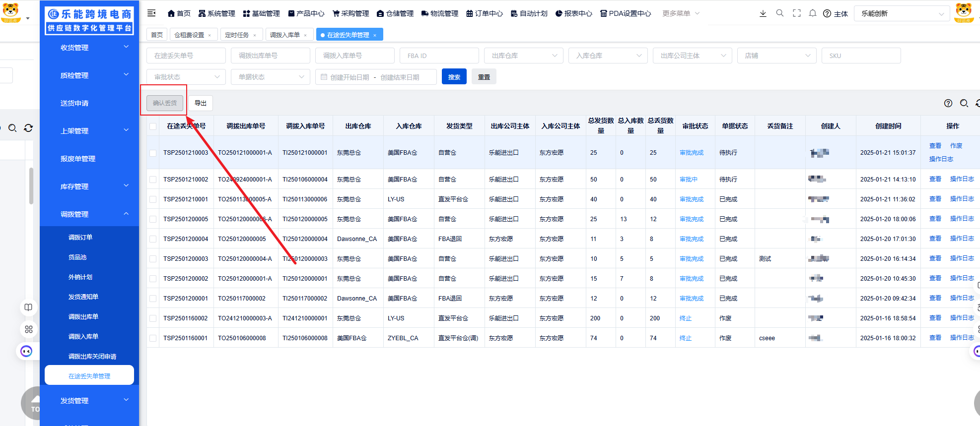Switch to the 首页 page tab

coord(157,35)
